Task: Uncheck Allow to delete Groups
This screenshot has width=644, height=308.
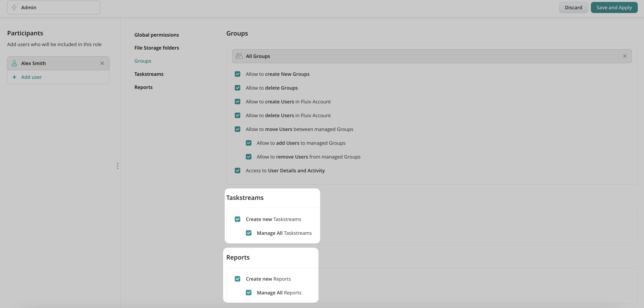Action: coord(237,88)
